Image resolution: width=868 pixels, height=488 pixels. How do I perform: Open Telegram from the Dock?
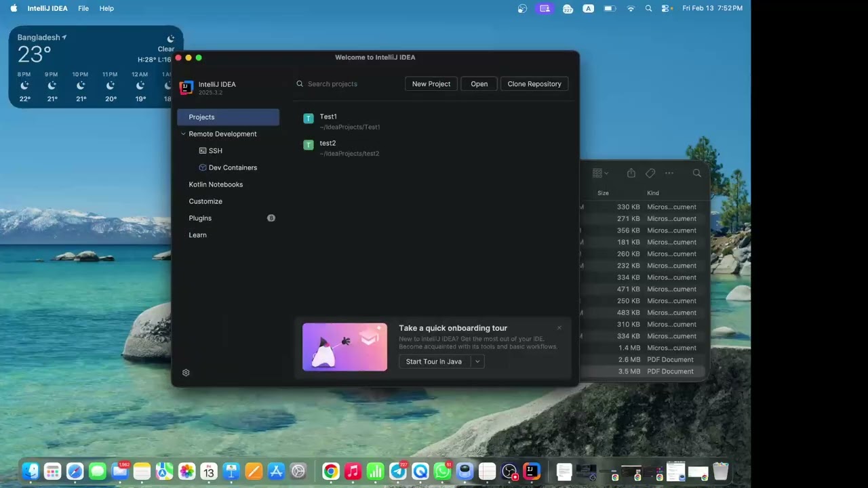pyautogui.click(x=398, y=471)
